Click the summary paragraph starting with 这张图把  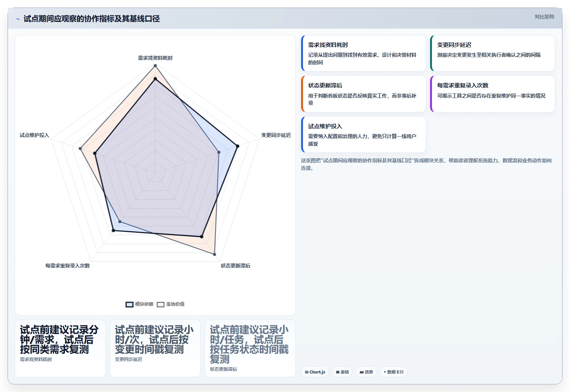[x=427, y=164]
